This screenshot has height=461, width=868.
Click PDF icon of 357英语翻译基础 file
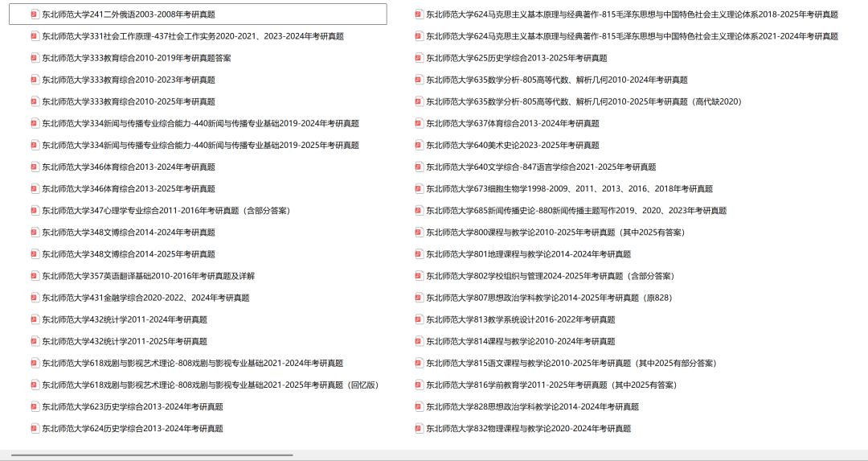coord(35,276)
